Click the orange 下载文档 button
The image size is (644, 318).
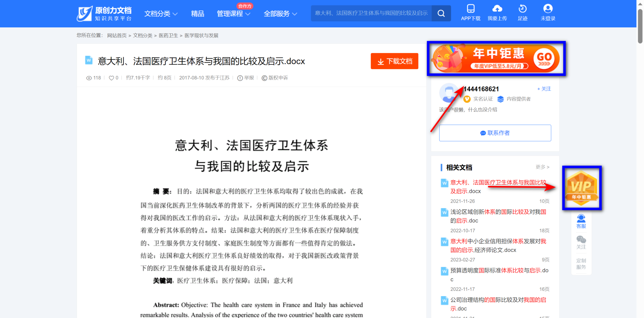coord(394,61)
